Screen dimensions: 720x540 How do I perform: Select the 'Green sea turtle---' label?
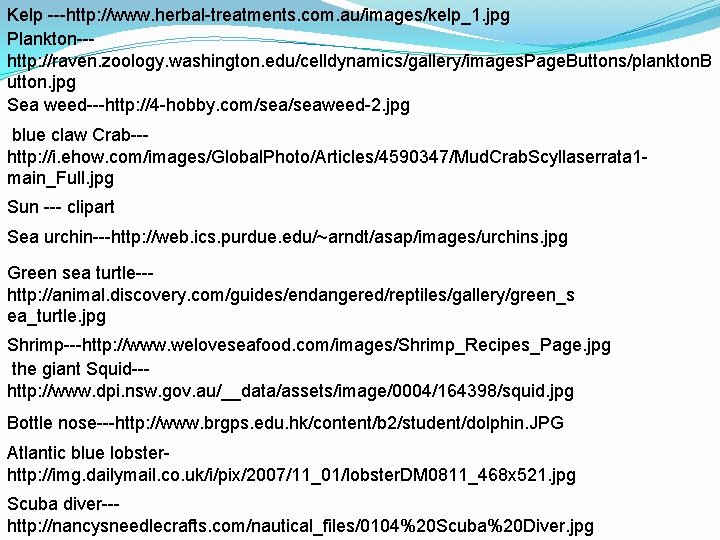coord(80,273)
